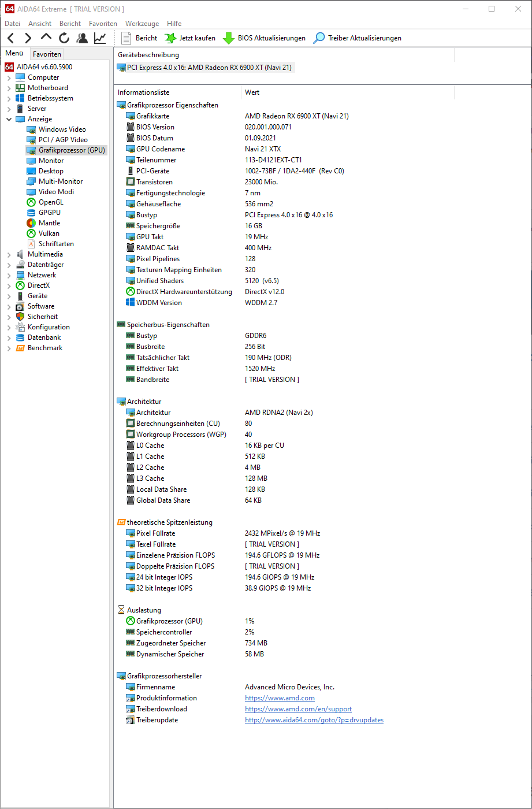Viewport: 532px width, 809px height.
Task: Click the Vulkan tree icon
Action: pos(31,233)
